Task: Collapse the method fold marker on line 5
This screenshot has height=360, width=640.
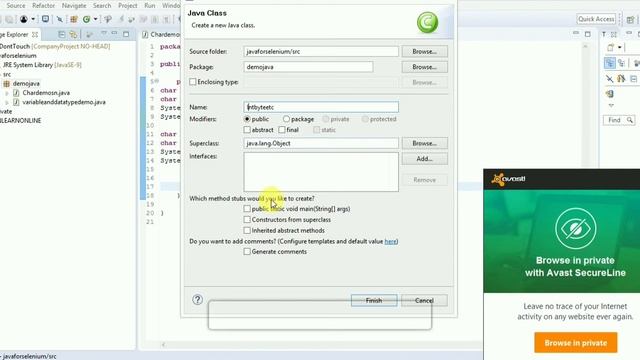Action: pos(156,82)
